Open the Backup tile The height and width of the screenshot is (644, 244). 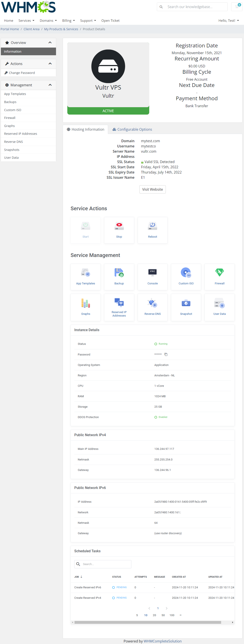click(x=119, y=277)
